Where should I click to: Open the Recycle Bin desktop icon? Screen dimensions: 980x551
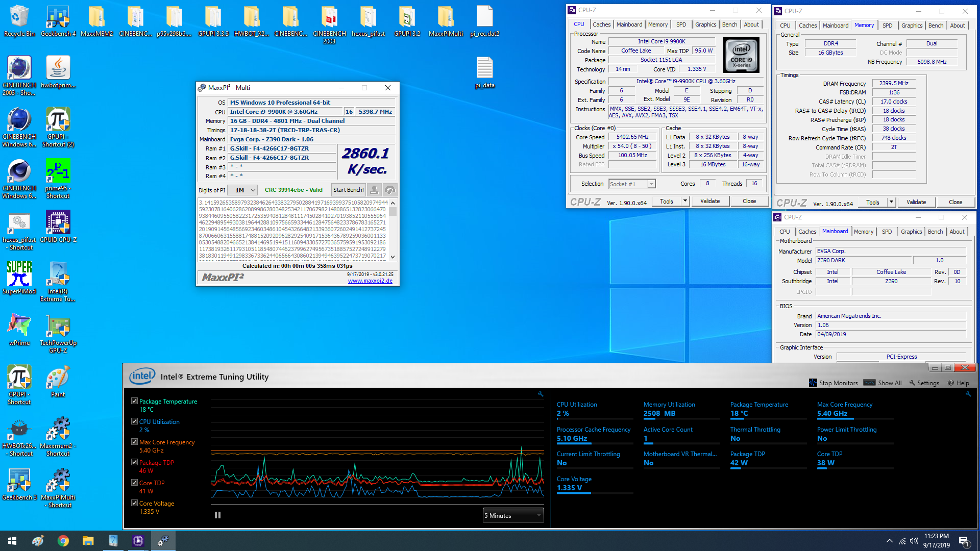(19, 21)
